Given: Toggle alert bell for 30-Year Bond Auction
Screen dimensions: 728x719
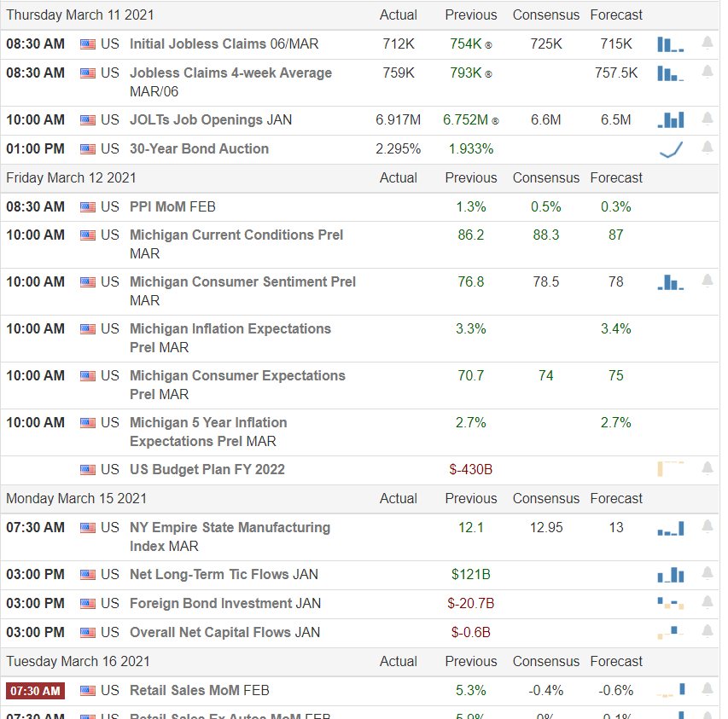Looking at the screenshot, I should 708,148.
